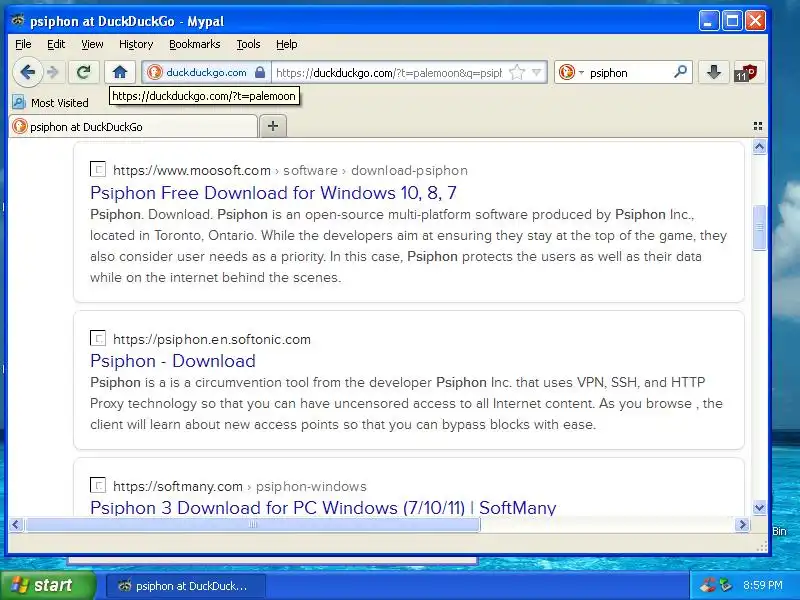The height and width of the screenshot is (600, 800).
Task: Click the magnifier search go icon
Action: [680, 72]
